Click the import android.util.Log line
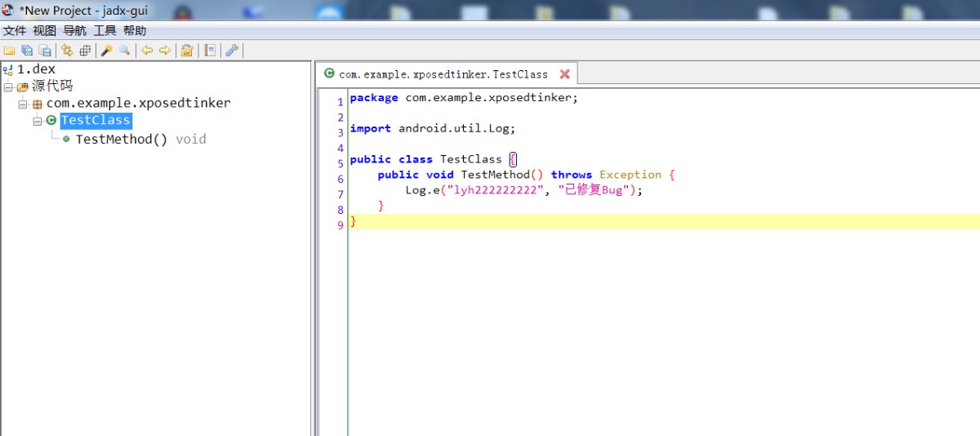Image resolution: width=980 pixels, height=436 pixels. [x=433, y=128]
